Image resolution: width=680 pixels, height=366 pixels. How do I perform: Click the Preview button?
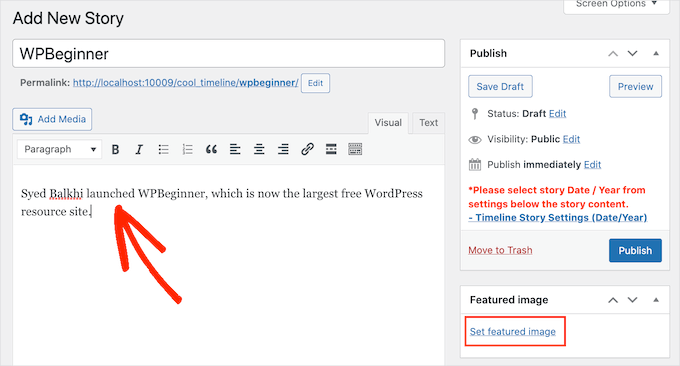[635, 87]
